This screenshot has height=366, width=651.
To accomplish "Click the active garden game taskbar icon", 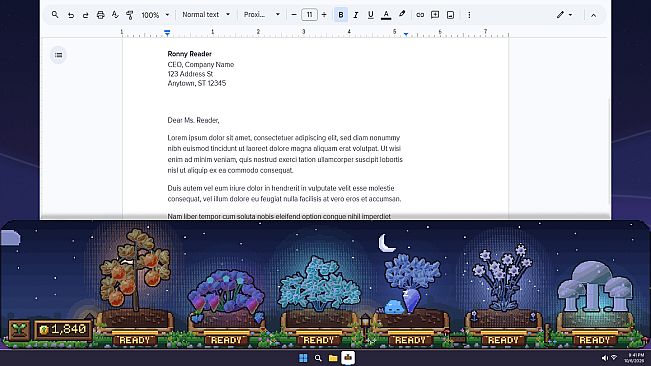I will (348, 358).
